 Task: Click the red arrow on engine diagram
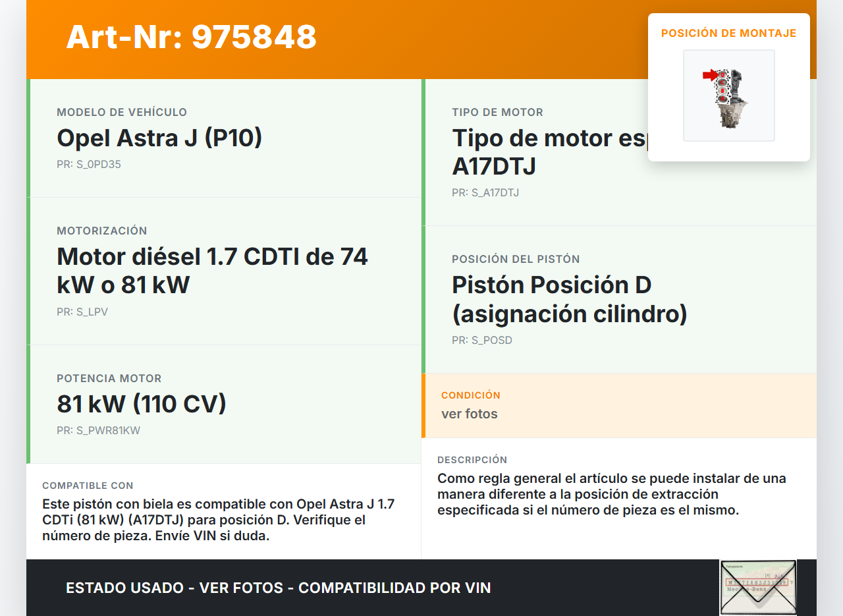click(709, 75)
